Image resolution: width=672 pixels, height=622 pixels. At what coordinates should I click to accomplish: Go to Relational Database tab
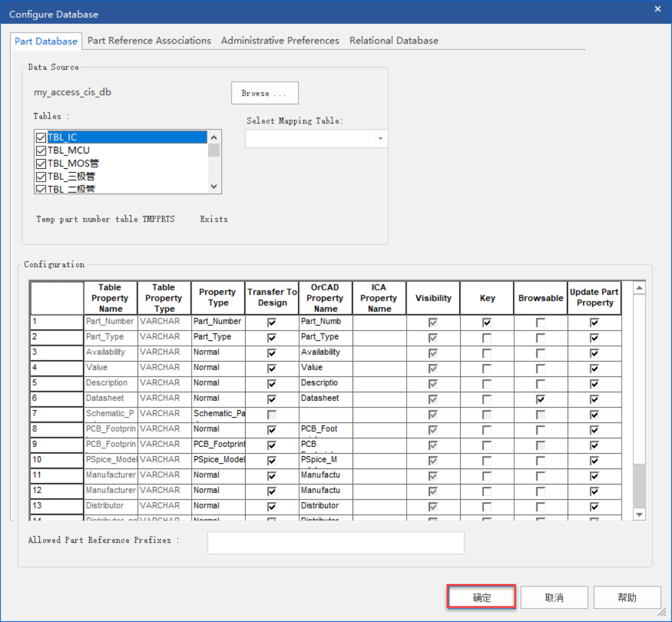394,41
